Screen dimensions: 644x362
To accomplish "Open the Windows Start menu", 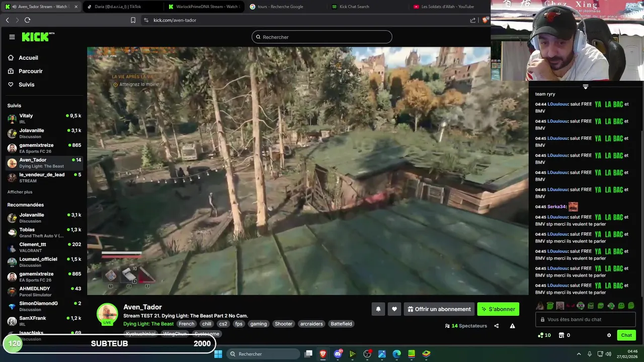I will coord(218,354).
